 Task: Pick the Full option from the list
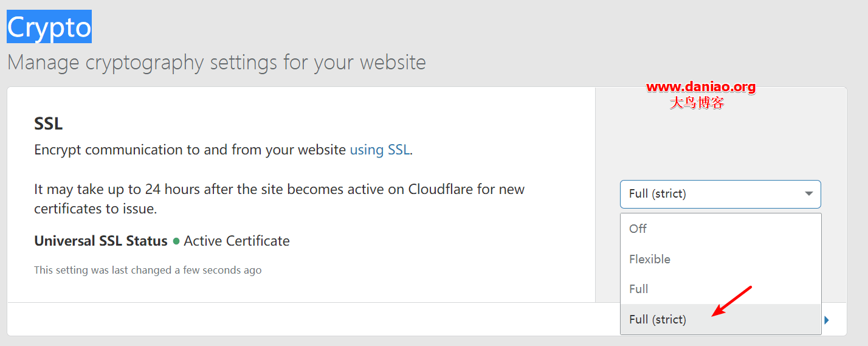pos(720,289)
